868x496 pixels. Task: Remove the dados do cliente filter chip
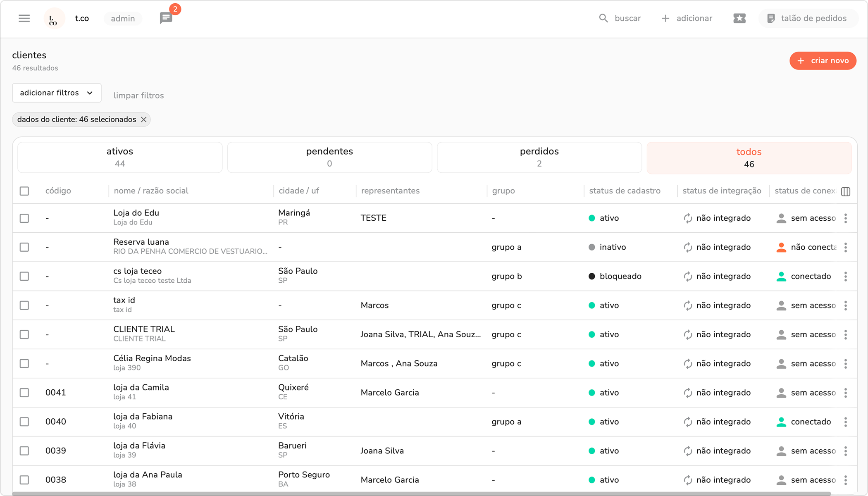143,119
